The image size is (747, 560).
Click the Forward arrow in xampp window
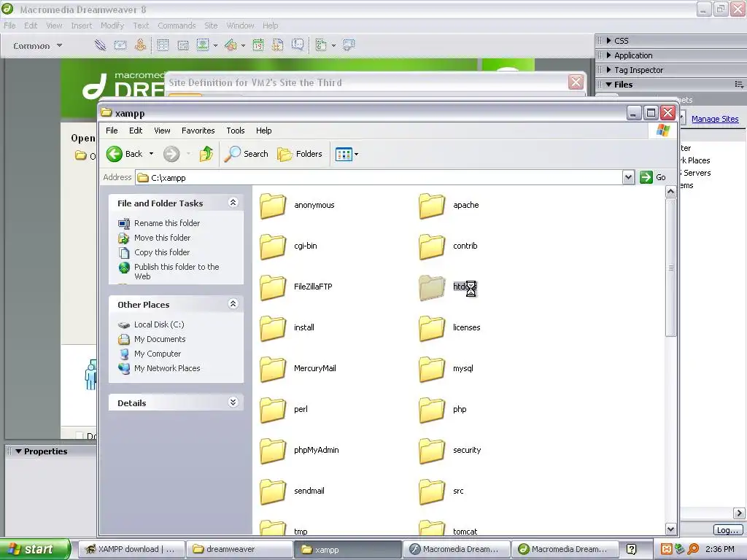tap(171, 154)
